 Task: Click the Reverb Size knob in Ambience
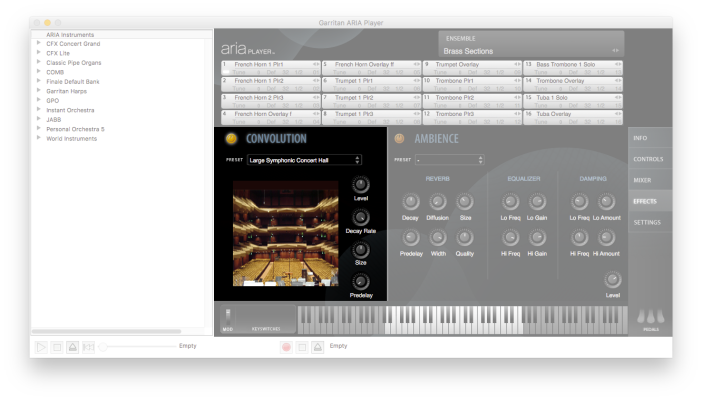tap(465, 202)
